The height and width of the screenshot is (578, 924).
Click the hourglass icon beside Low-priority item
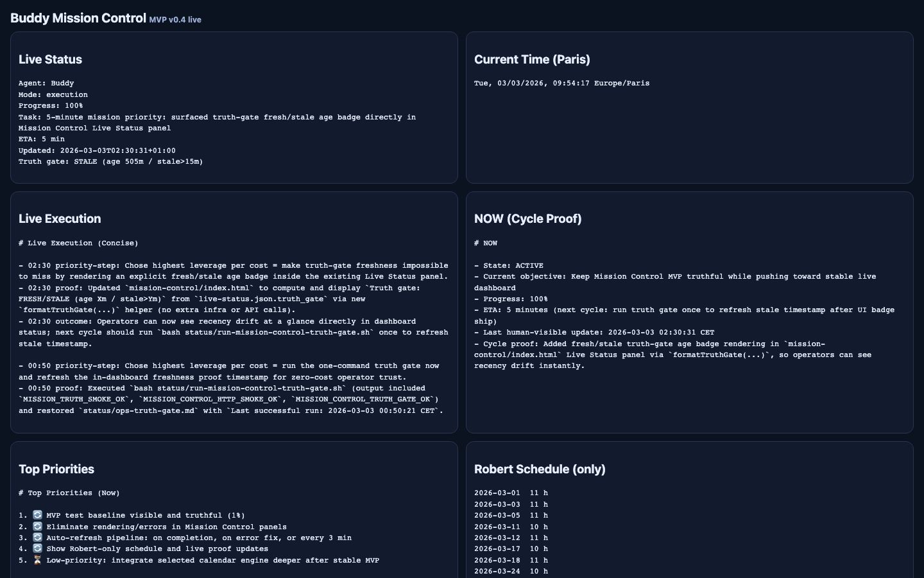pyautogui.click(x=37, y=560)
